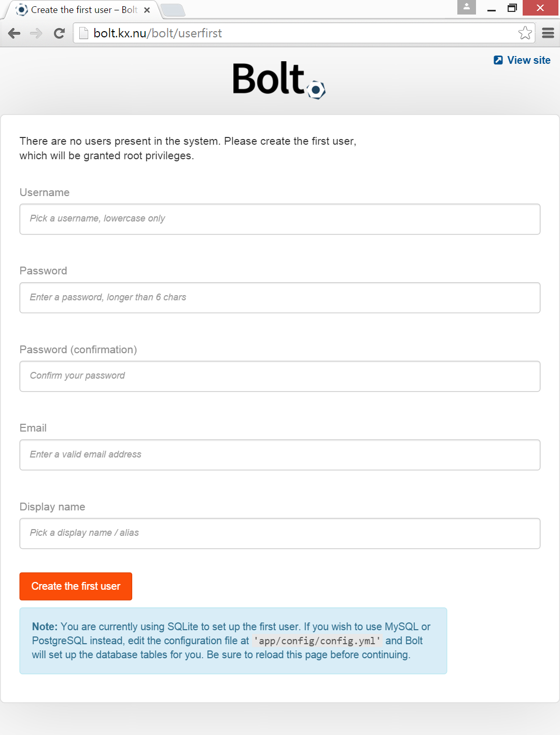Click the browser forward arrow

[35, 33]
